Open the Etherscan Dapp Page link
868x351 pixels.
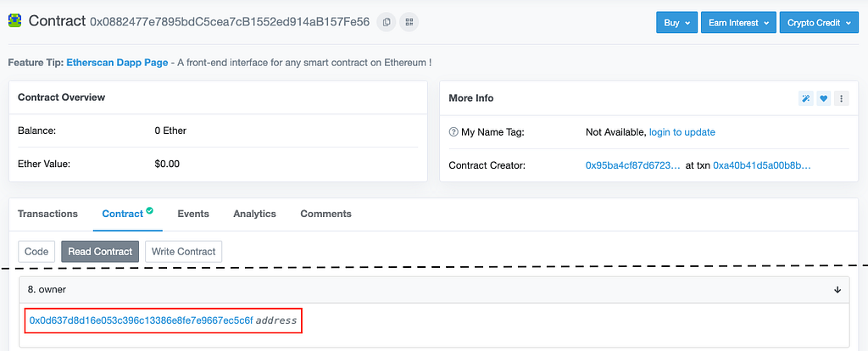coord(117,63)
